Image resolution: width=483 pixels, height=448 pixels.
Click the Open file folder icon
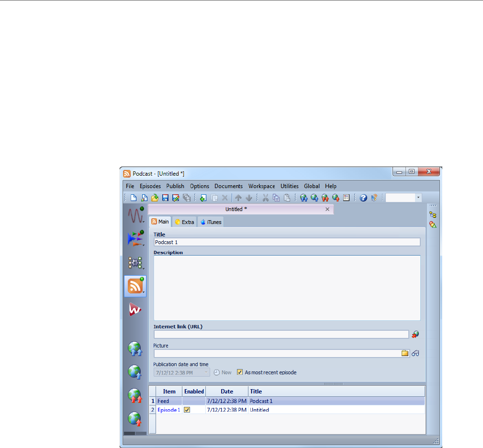point(155,198)
